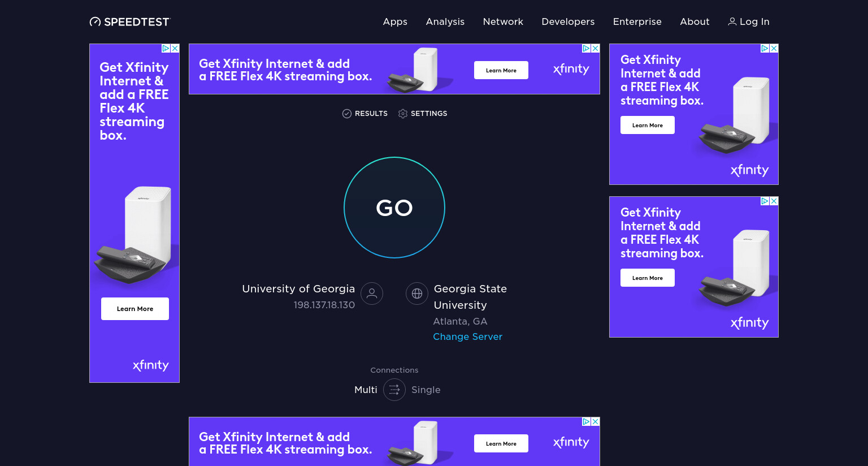
Task: Start the speed test with GO button
Action: tap(394, 208)
